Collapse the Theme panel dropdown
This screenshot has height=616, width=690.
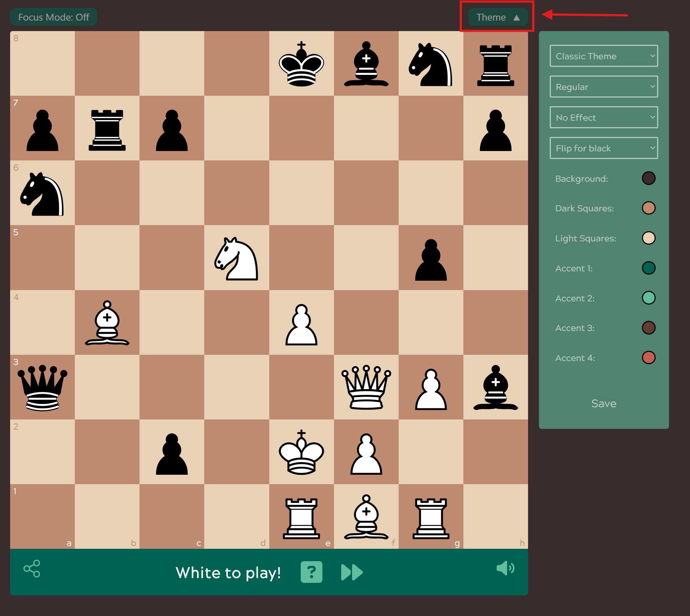[x=498, y=17]
